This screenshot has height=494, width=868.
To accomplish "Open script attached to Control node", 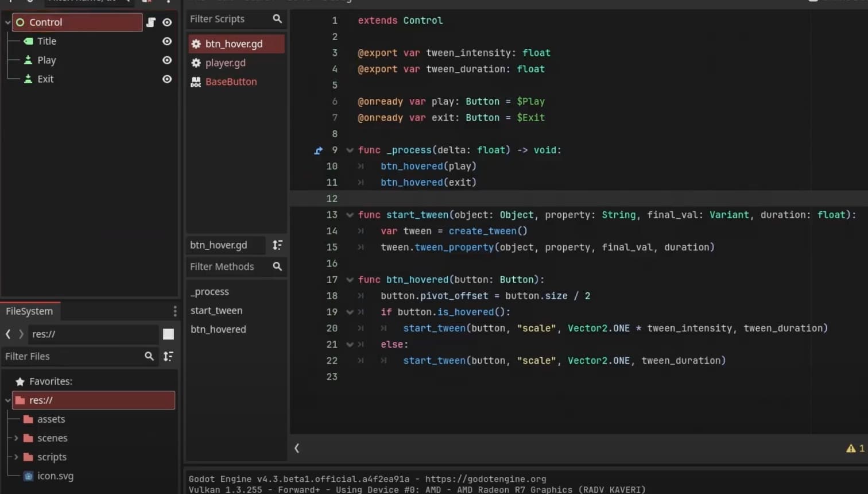I will (151, 22).
